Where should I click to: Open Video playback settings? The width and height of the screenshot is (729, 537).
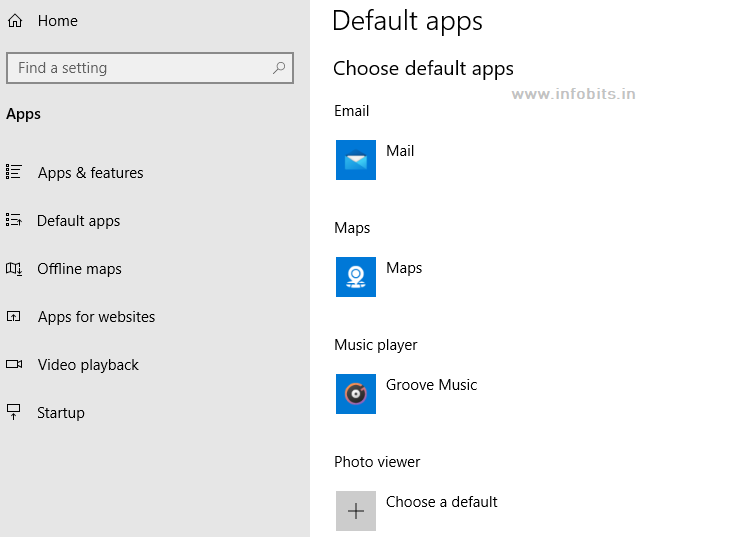point(88,365)
